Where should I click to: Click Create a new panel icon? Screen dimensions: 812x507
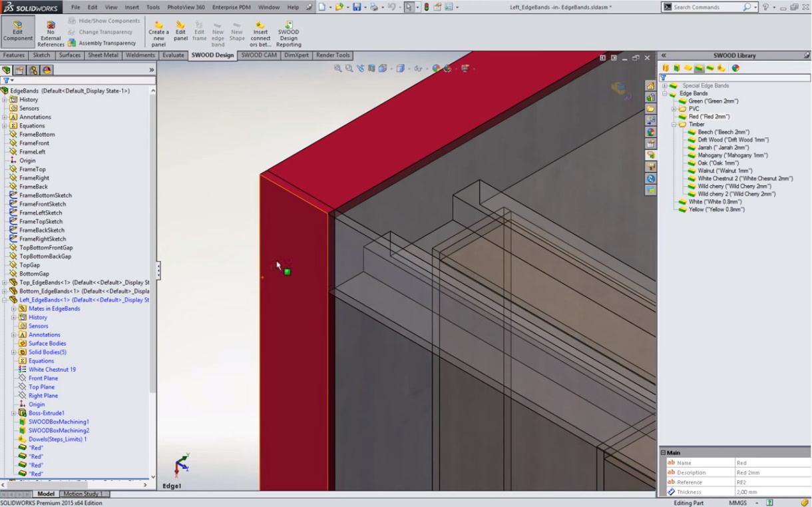pos(158,33)
